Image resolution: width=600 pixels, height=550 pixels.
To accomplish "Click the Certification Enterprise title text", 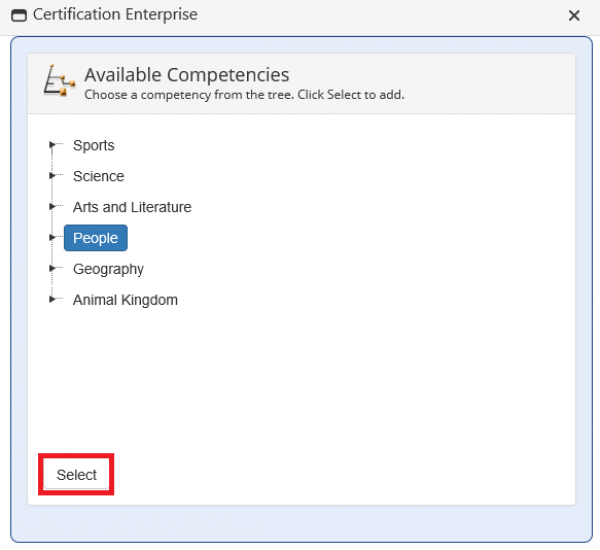I will pyautogui.click(x=115, y=15).
